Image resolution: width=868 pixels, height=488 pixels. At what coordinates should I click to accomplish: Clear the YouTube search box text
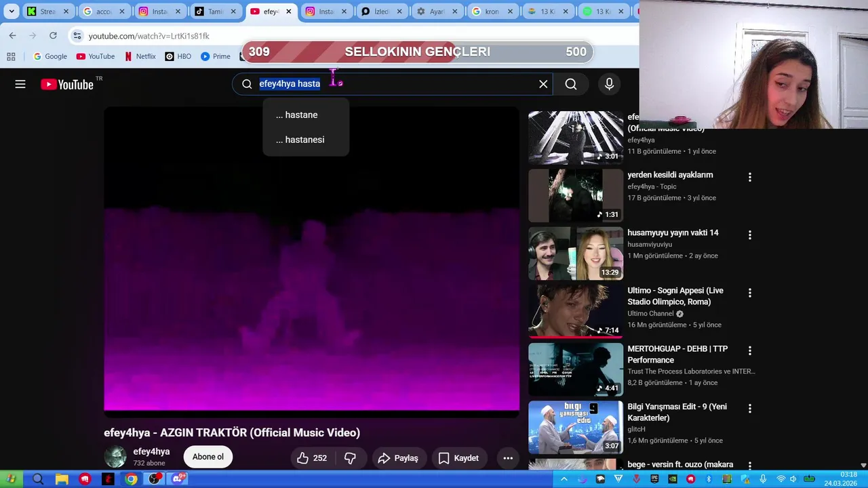pos(543,84)
